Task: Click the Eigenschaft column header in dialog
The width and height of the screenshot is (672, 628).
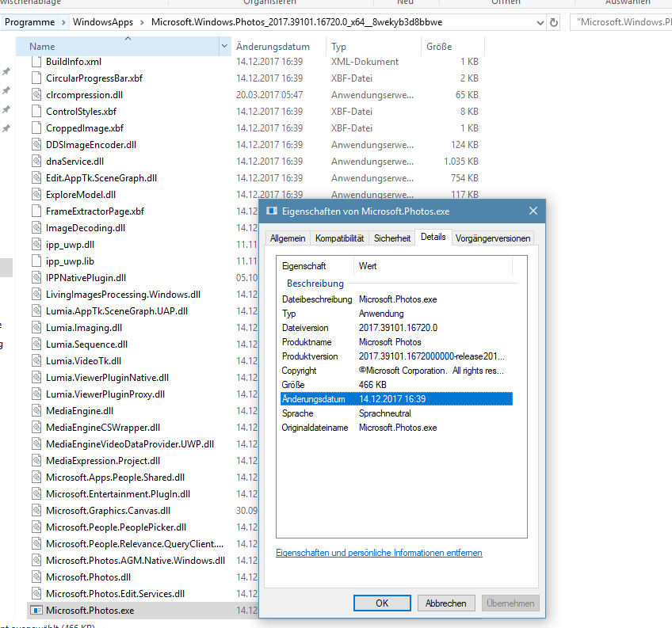Action: point(315,266)
